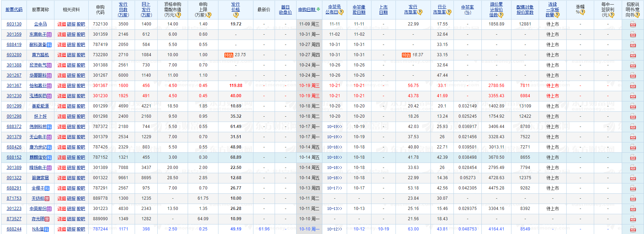Viewport: 644px width, 234px height.
Task: Open stock code 301388 link
Action: [x=14, y=65]
